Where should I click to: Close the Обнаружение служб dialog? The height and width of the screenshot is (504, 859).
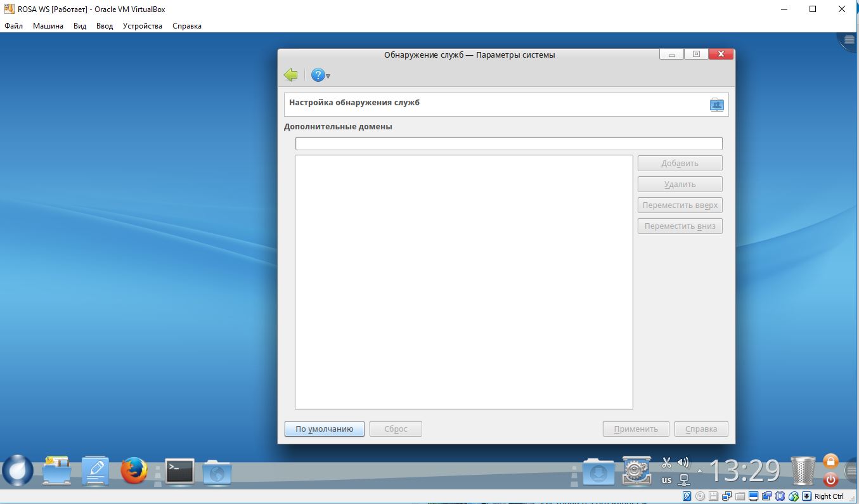click(721, 55)
